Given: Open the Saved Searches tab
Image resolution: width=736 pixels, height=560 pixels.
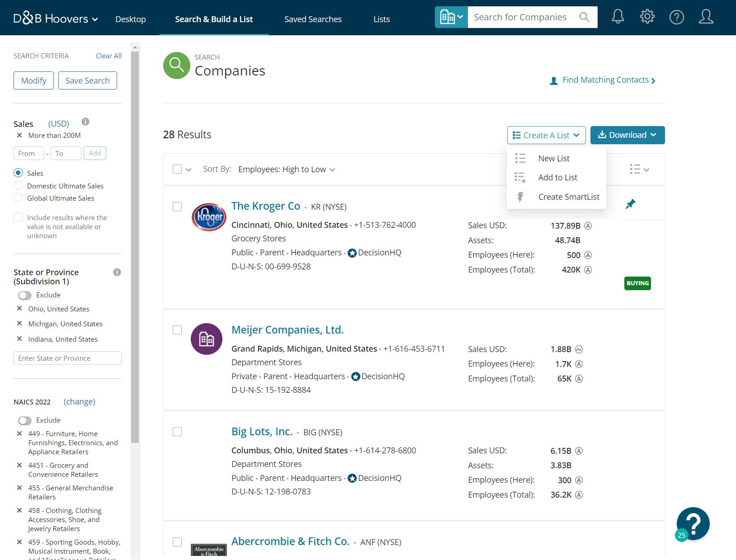Looking at the screenshot, I should 313,19.
